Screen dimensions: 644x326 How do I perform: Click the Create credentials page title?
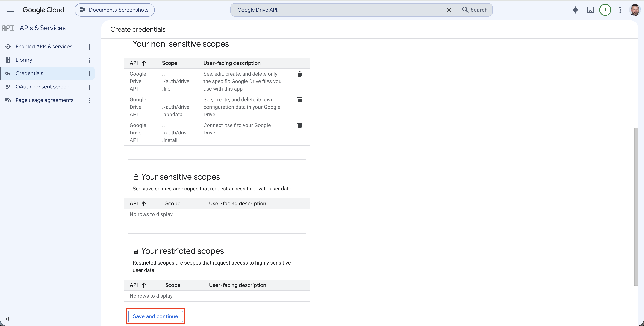[138, 29]
